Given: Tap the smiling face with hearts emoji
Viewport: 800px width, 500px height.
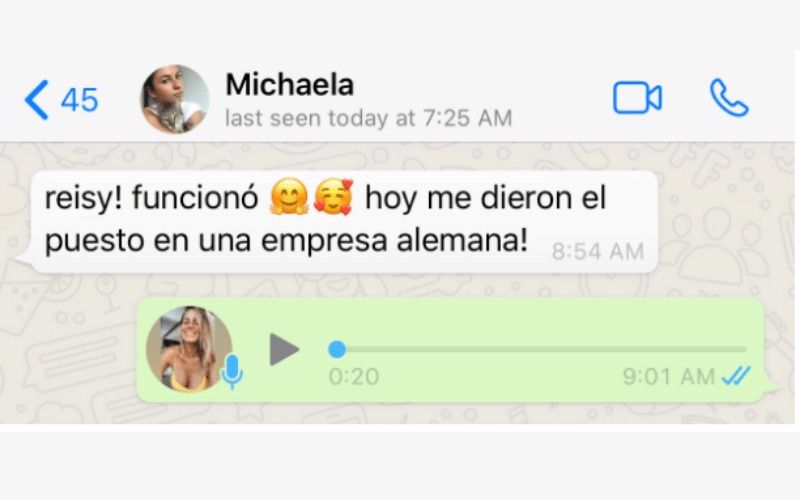Looking at the screenshot, I should click(333, 196).
